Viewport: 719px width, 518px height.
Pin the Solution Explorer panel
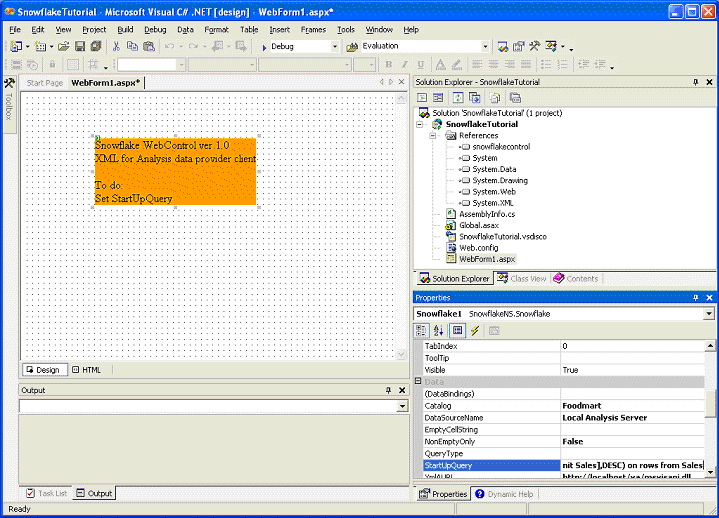tap(696, 82)
